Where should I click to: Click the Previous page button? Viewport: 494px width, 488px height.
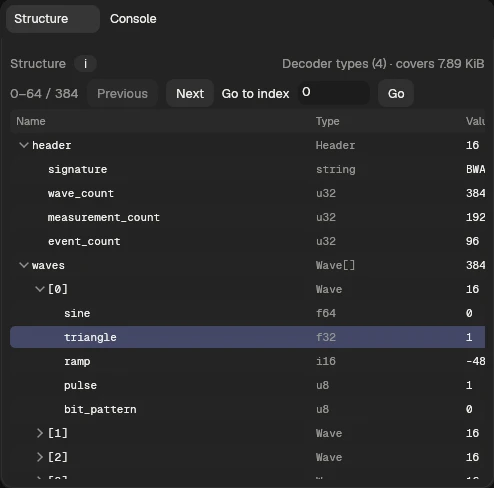122,94
